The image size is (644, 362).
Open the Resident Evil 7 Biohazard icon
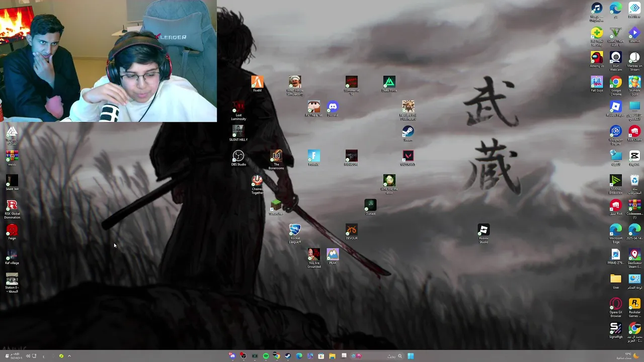(x=408, y=111)
